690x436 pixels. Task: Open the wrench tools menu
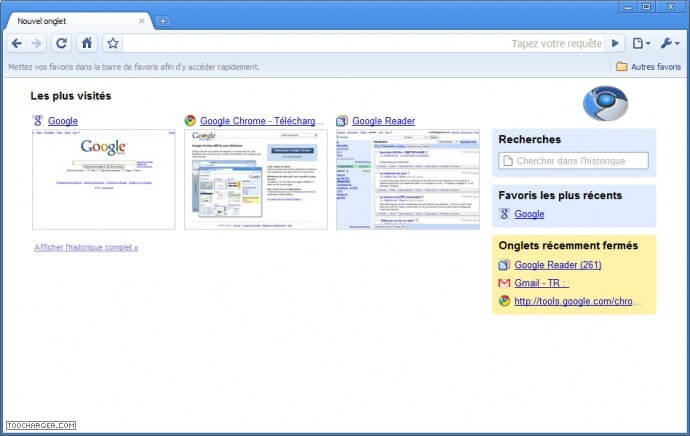(670, 43)
